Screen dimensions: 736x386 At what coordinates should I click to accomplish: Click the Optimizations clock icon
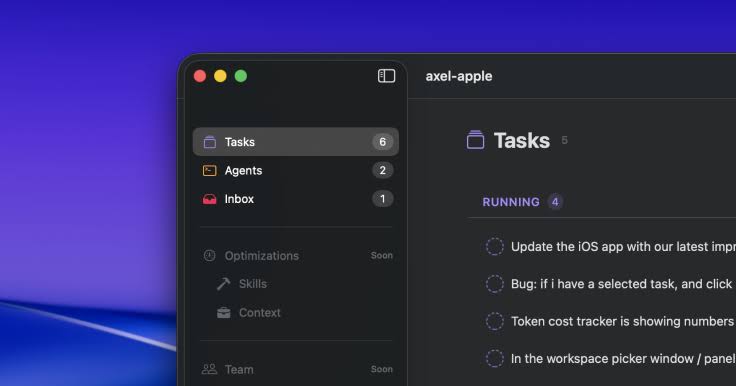coord(209,255)
